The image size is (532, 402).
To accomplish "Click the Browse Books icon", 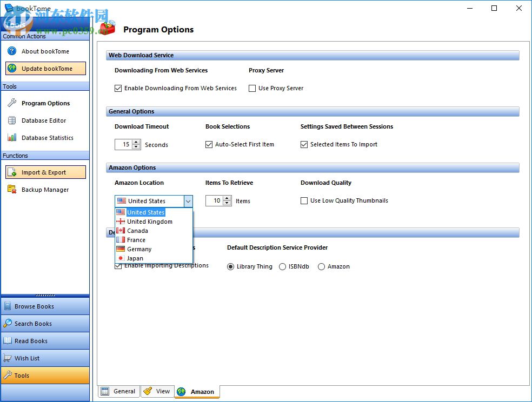I will [x=8, y=306].
